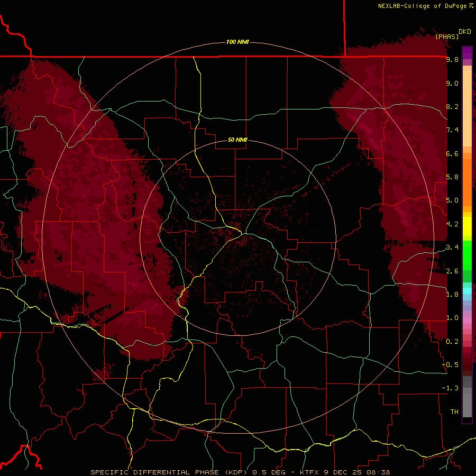Click the -0.5 scale value
Viewport: 476px width, 476px height.
pyautogui.click(x=451, y=365)
